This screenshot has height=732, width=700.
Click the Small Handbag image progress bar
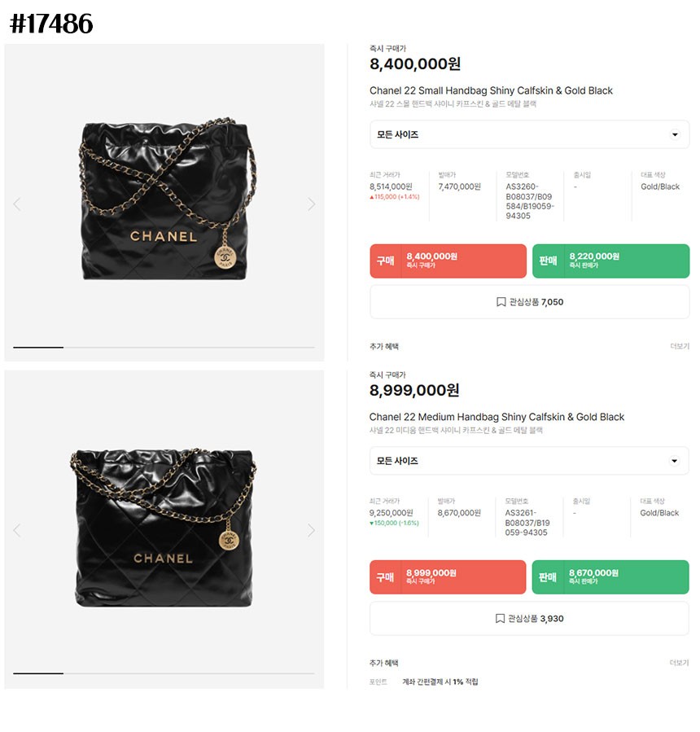point(164,348)
